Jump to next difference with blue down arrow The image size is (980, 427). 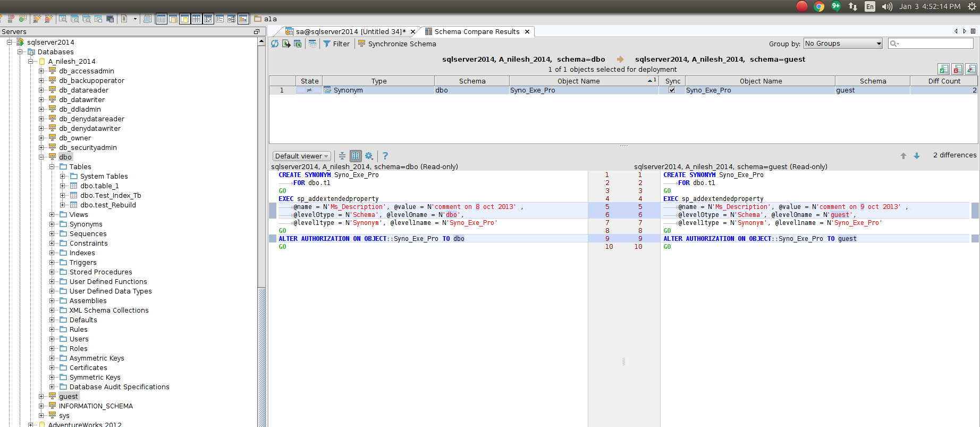coord(917,156)
